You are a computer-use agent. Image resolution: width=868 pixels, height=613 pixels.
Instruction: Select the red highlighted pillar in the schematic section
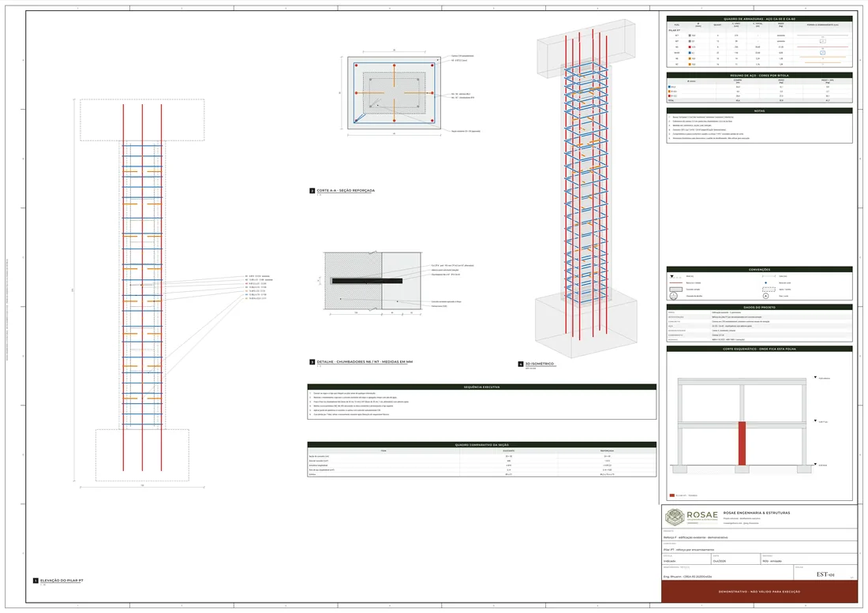click(742, 443)
